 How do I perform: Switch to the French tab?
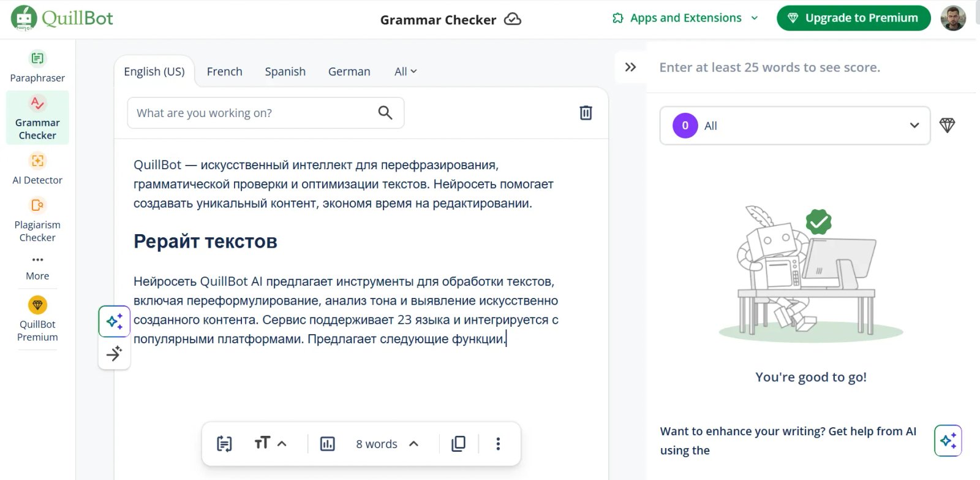click(225, 72)
